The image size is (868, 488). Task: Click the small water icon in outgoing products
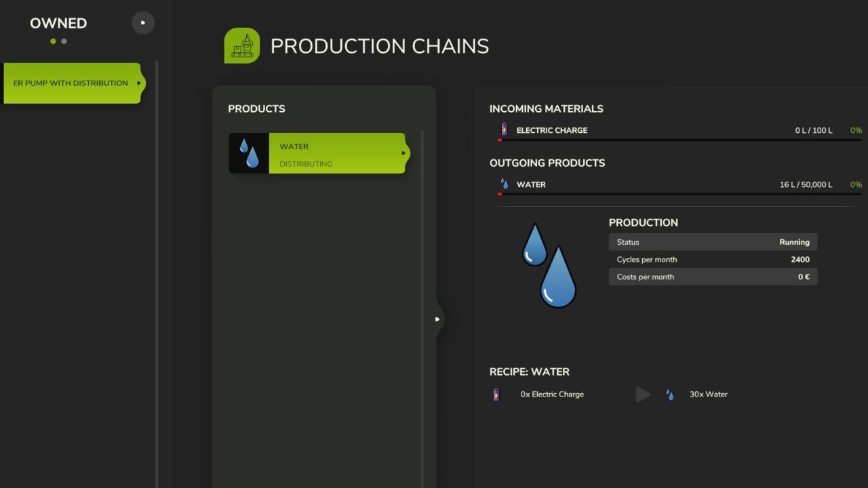[x=504, y=184]
